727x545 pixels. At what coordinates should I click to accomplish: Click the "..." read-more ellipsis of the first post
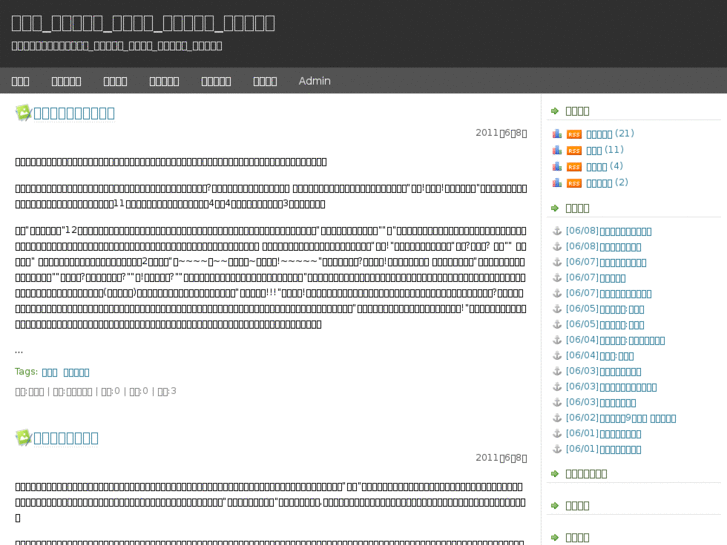tap(19, 351)
